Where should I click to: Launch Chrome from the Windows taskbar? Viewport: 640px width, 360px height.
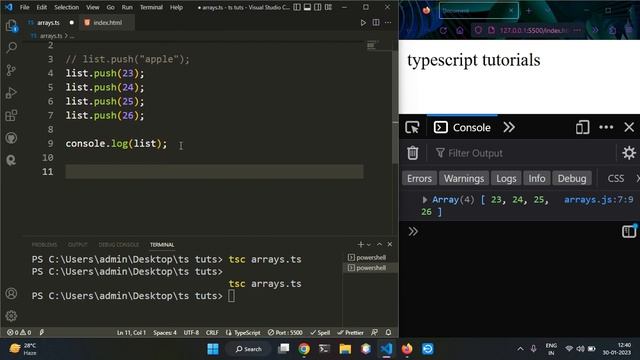304,349
